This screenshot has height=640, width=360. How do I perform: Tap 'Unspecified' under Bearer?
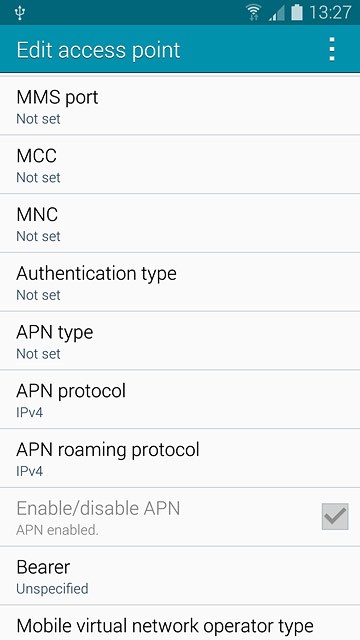(x=52, y=589)
